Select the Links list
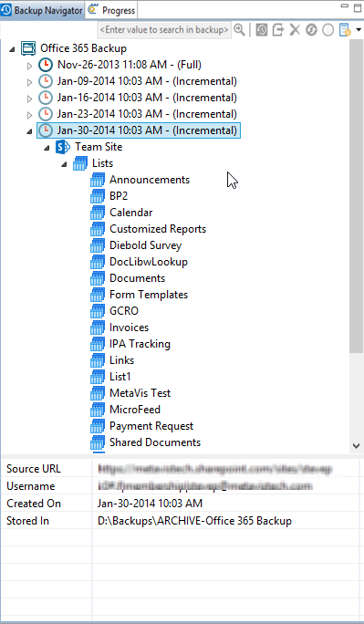Viewport: 364px width, 624px height. coord(121,360)
